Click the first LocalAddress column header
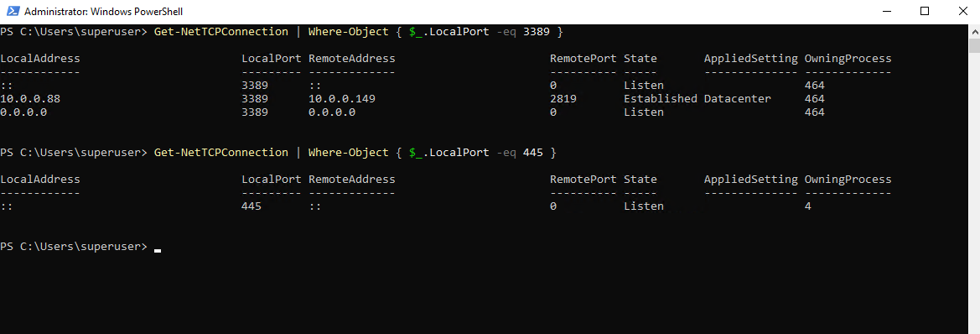 click(40, 59)
